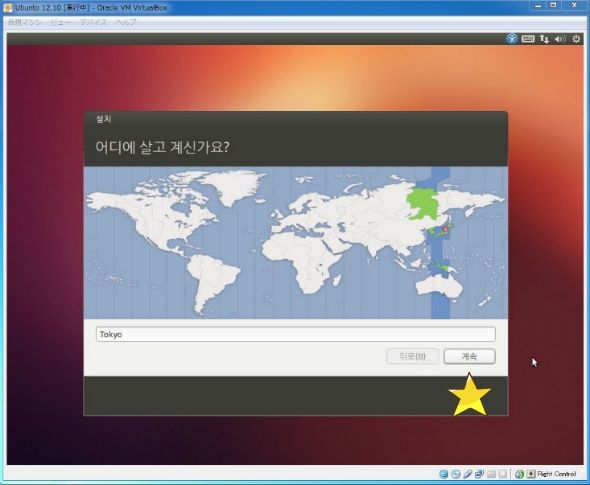Click the VirtualBox window title icon
Screen dimensions: 590x485
click(8, 8)
